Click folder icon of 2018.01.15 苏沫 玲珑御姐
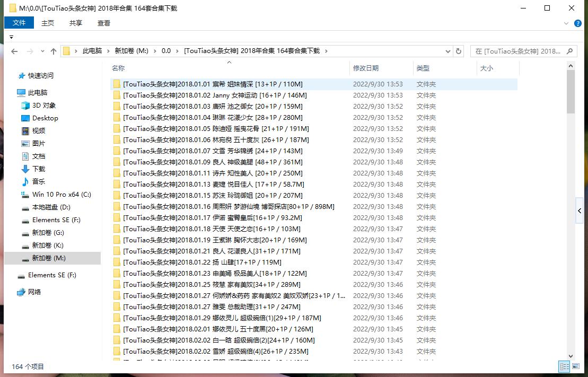The image size is (588, 377). point(117,196)
